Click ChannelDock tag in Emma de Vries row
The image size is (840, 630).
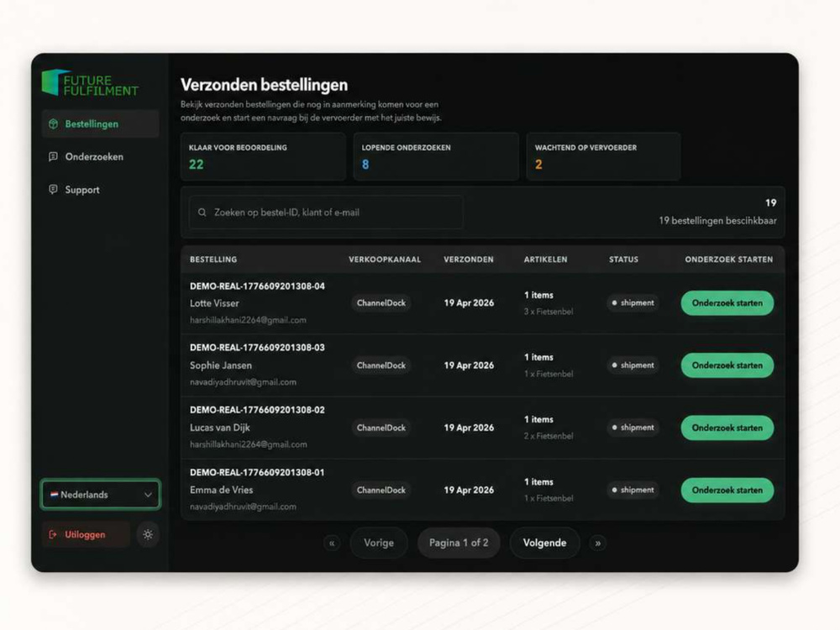click(381, 491)
